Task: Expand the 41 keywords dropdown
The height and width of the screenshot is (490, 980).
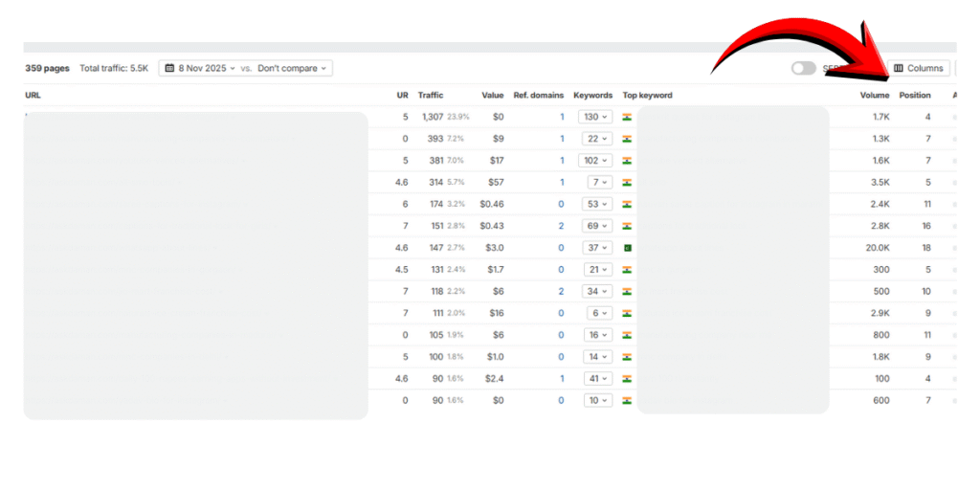Action: pyautogui.click(x=595, y=379)
